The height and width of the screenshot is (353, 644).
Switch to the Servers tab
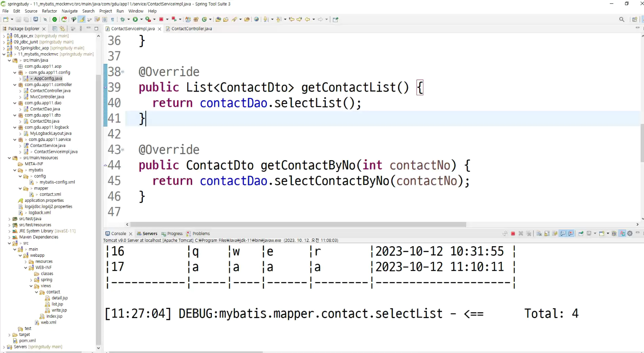(147, 233)
